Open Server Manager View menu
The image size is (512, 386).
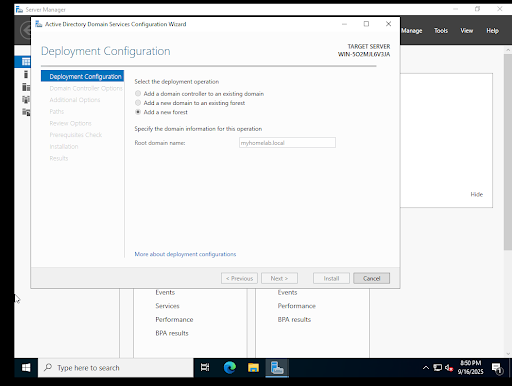(x=467, y=31)
